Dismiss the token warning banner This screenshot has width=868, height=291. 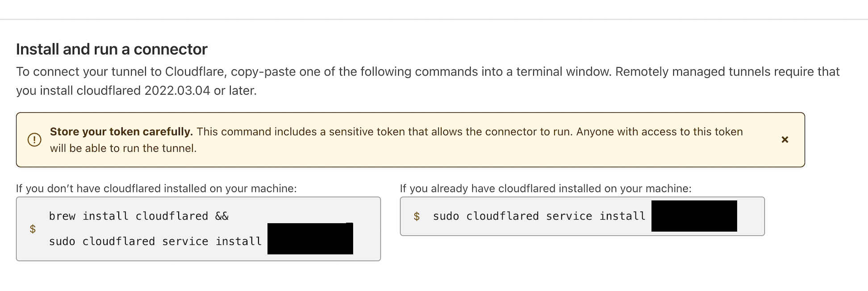pyautogui.click(x=785, y=140)
